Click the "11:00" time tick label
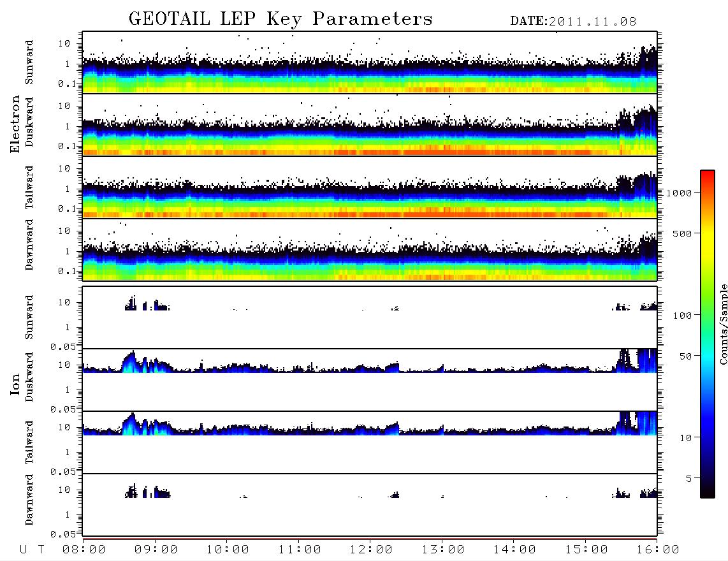The height and width of the screenshot is (561, 728). pos(300,550)
